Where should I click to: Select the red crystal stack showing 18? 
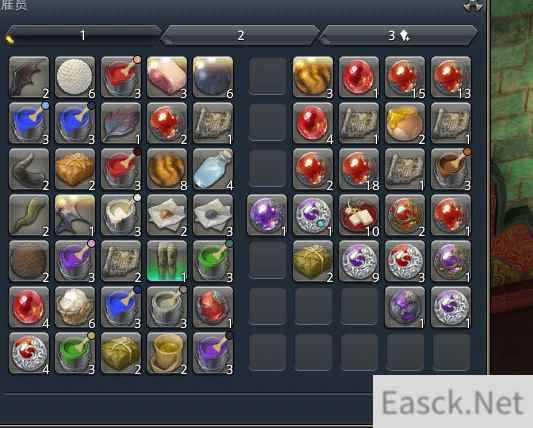[x=359, y=169]
